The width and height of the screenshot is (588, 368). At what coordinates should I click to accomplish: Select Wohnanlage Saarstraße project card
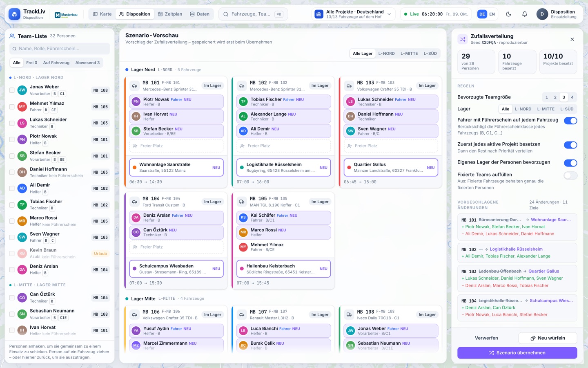pyautogui.click(x=176, y=168)
